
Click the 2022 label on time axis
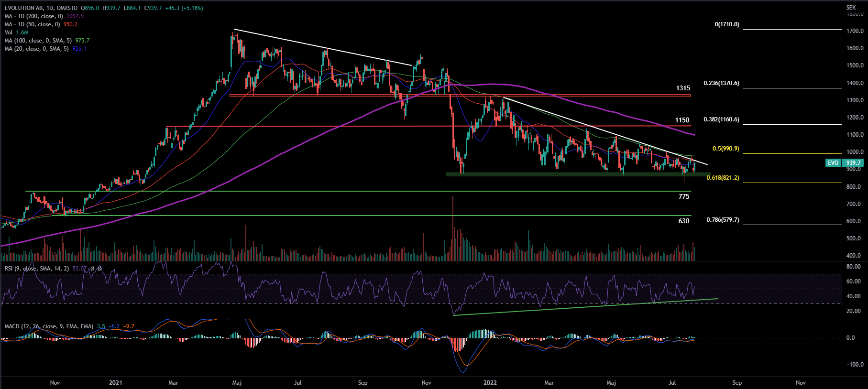tap(490, 383)
